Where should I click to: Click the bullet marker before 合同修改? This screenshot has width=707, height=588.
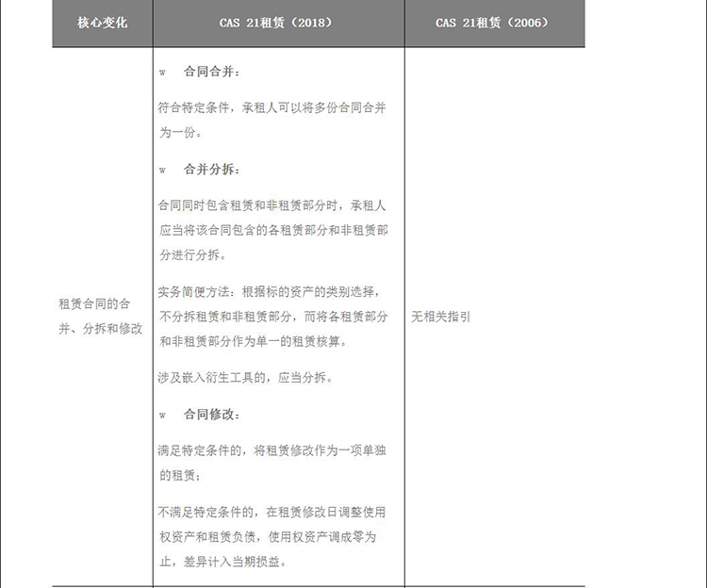[x=162, y=415]
